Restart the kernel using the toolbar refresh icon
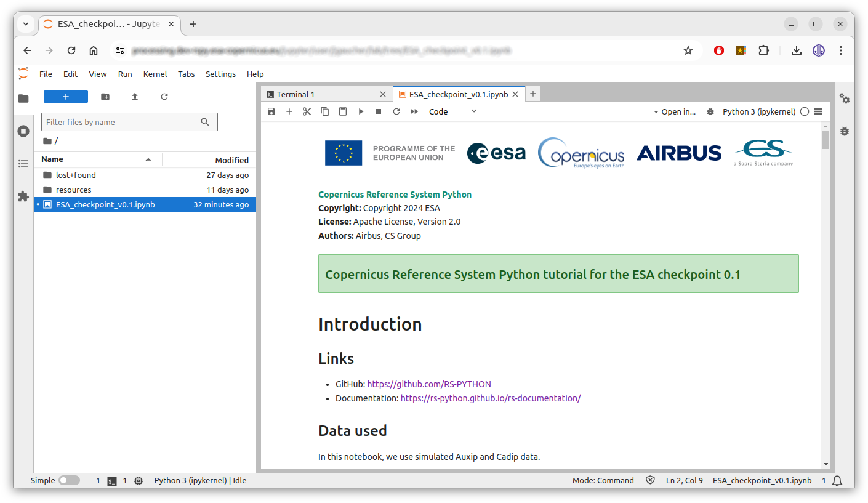Screen dimensions: 868x503 coord(396,111)
